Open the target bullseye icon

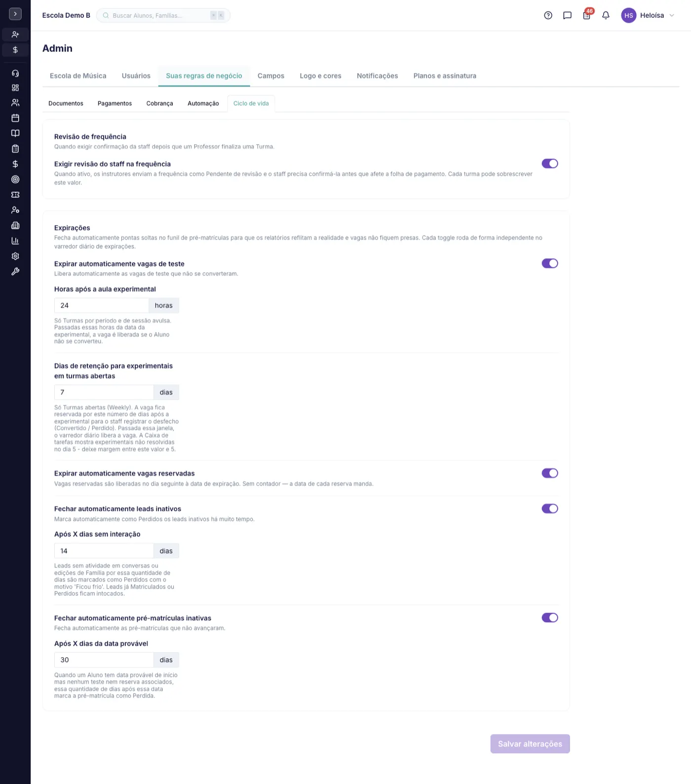[15, 180]
